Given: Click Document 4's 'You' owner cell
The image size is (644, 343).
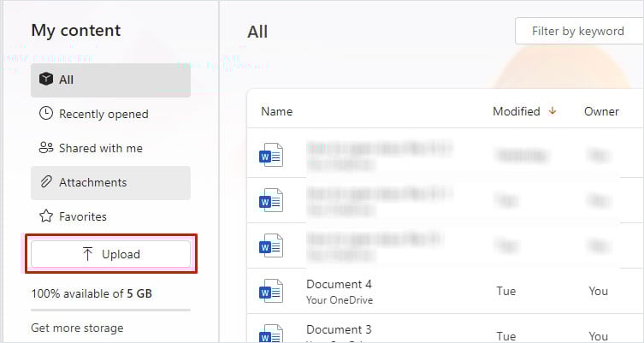Looking at the screenshot, I should pos(598,291).
